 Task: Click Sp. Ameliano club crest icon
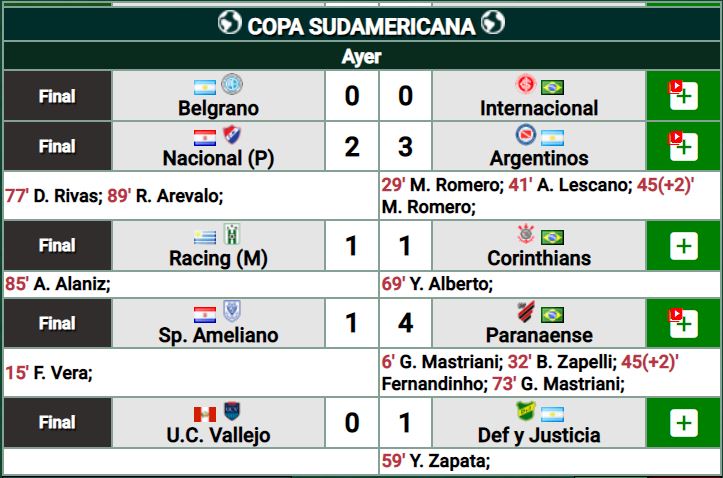(x=233, y=312)
